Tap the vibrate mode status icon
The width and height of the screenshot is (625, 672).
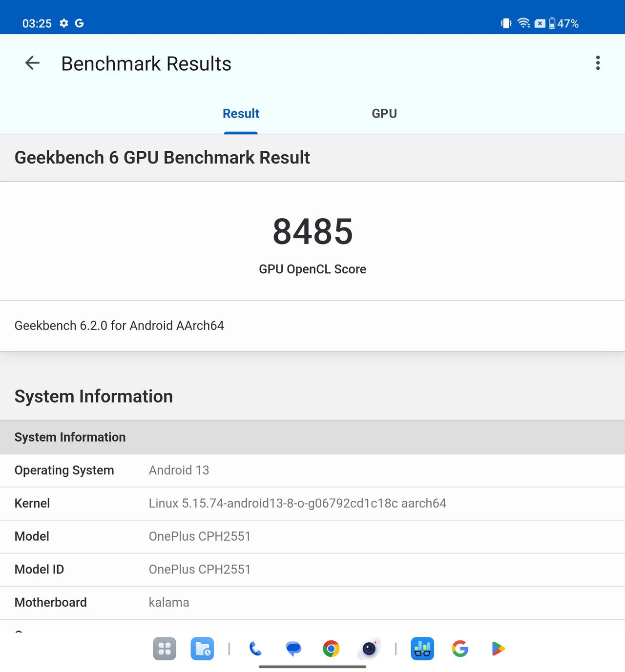pyautogui.click(x=506, y=23)
